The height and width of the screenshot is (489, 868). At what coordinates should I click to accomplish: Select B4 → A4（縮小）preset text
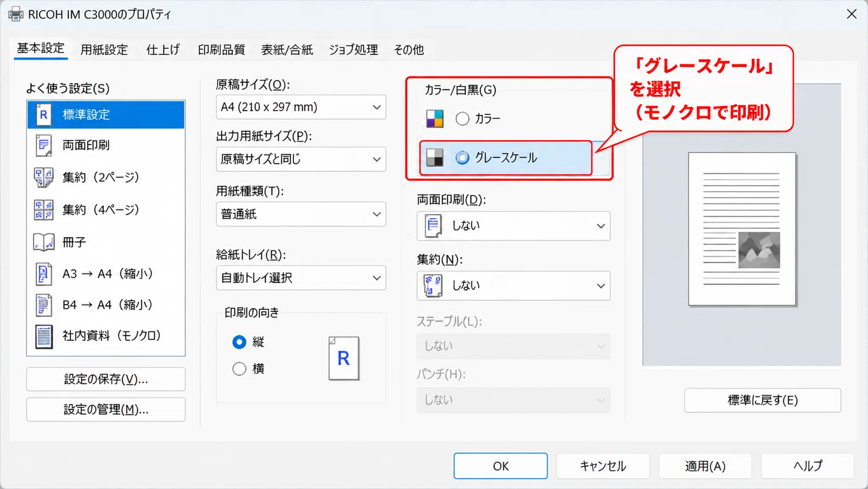(108, 305)
